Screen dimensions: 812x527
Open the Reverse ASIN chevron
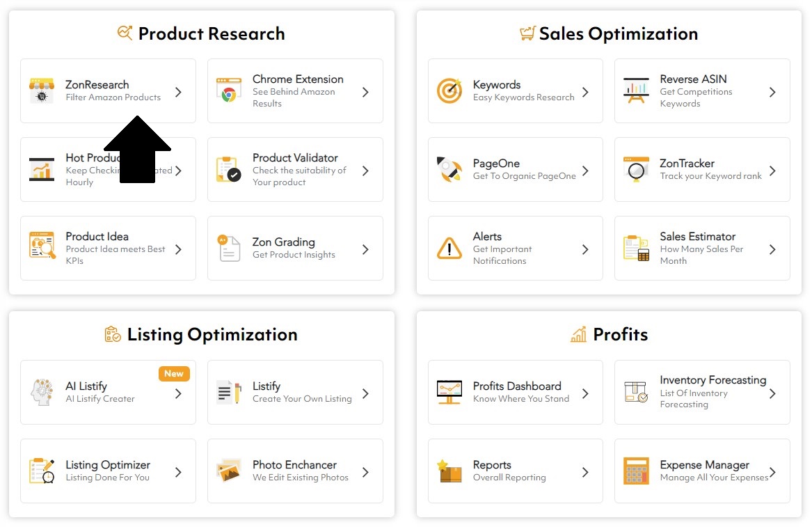(771, 91)
